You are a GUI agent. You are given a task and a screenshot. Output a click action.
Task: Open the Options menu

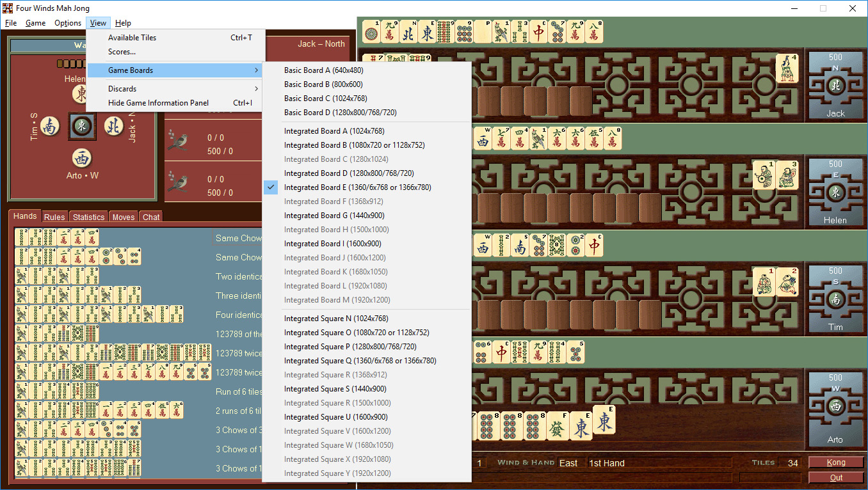[x=68, y=23]
